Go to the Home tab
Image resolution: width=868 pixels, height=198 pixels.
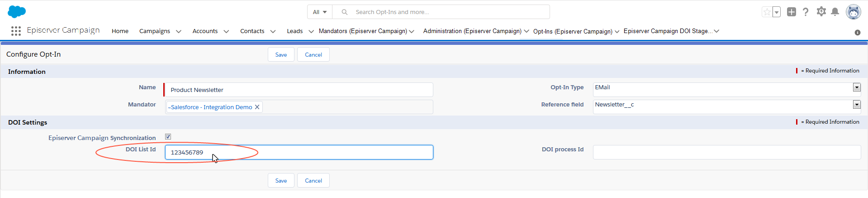pyautogui.click(x=120, y=31)
